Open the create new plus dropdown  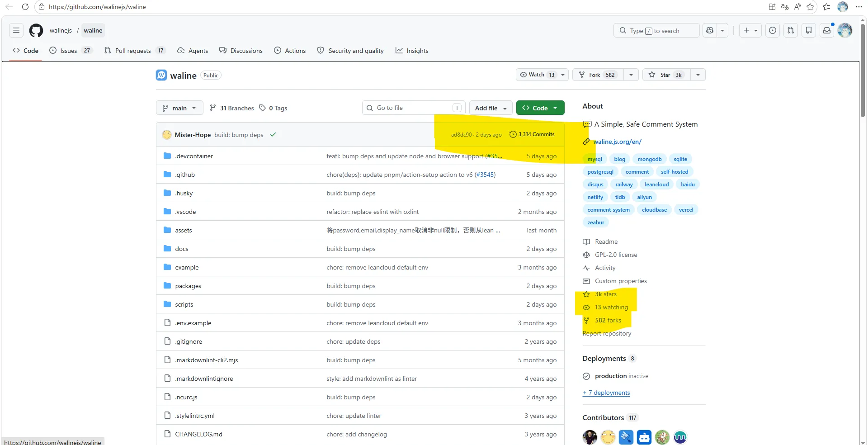[750, 30]
